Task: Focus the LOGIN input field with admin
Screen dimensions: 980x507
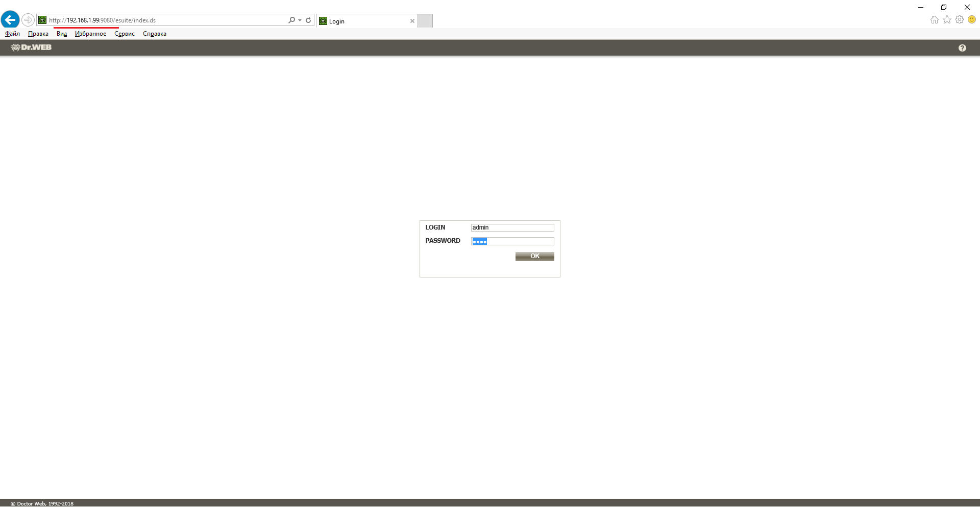Action: click(x=512, y=227)
